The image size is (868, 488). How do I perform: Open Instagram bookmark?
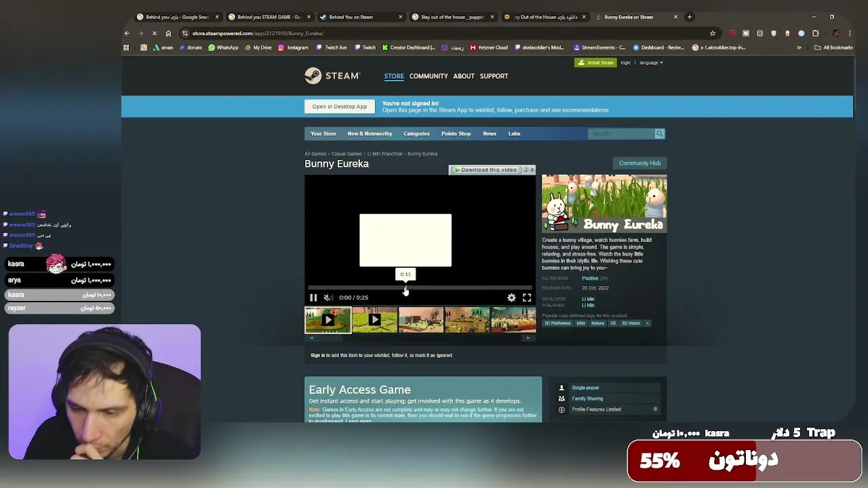pos(294,47)
